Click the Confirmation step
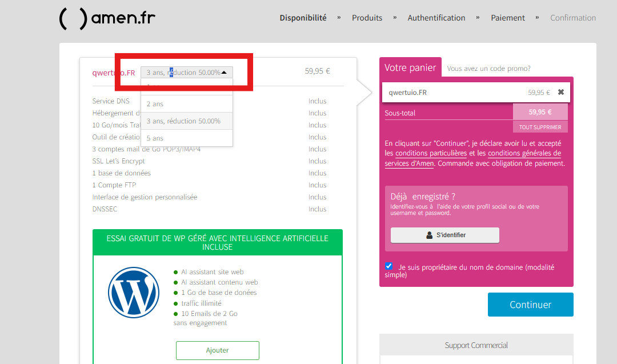 [x=572, y=18]
